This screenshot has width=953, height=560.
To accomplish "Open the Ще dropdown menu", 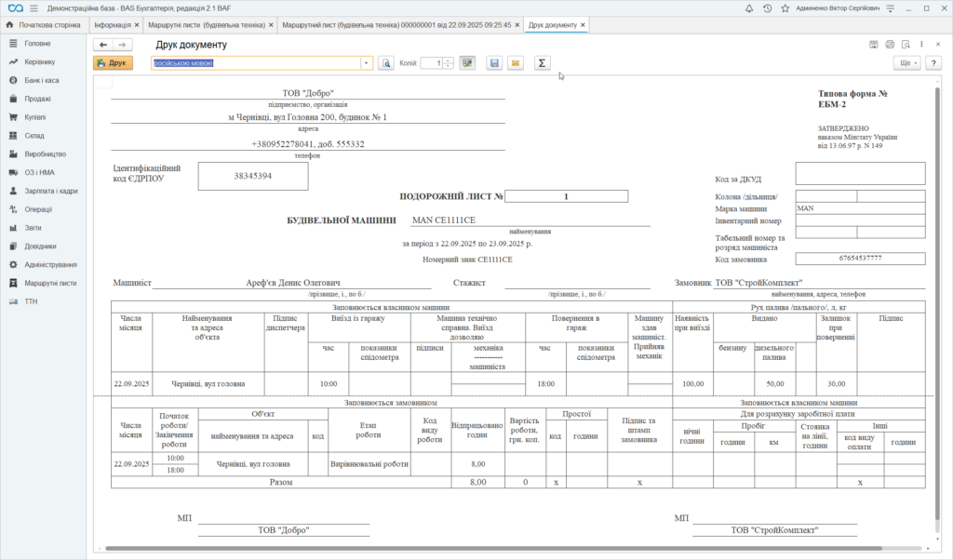I will click(906, 63).
